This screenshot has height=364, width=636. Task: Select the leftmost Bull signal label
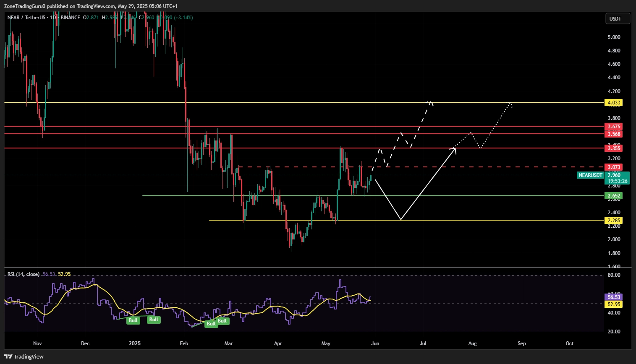point(133,320)
